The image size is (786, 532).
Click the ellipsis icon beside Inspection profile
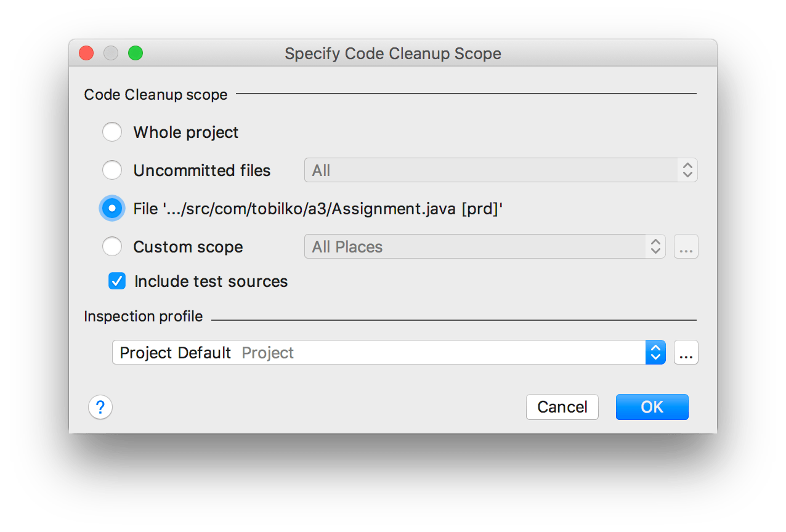(686, 352)
